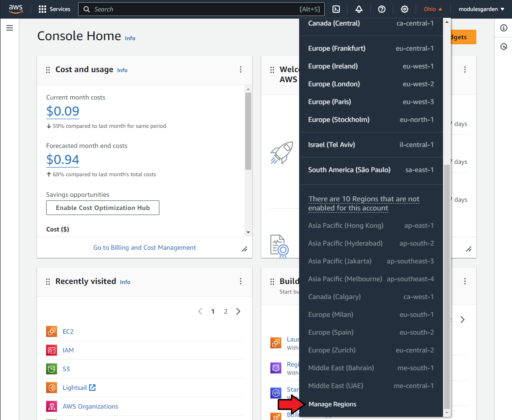The width and height of the screenshot is (512, 420).
Task: Click the $0.09 current month cost
Action: click(63, 111)
